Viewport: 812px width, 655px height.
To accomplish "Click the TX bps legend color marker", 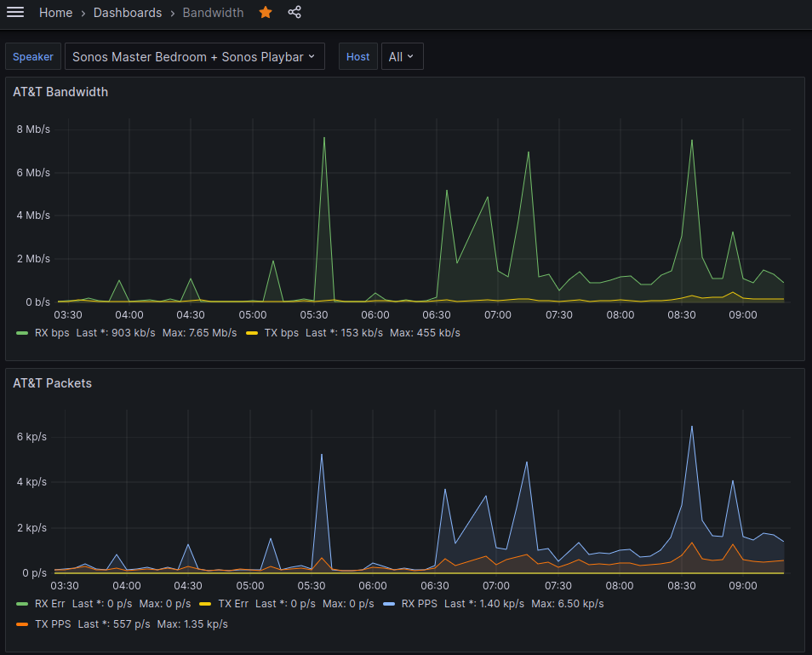I will click(254, 333).
